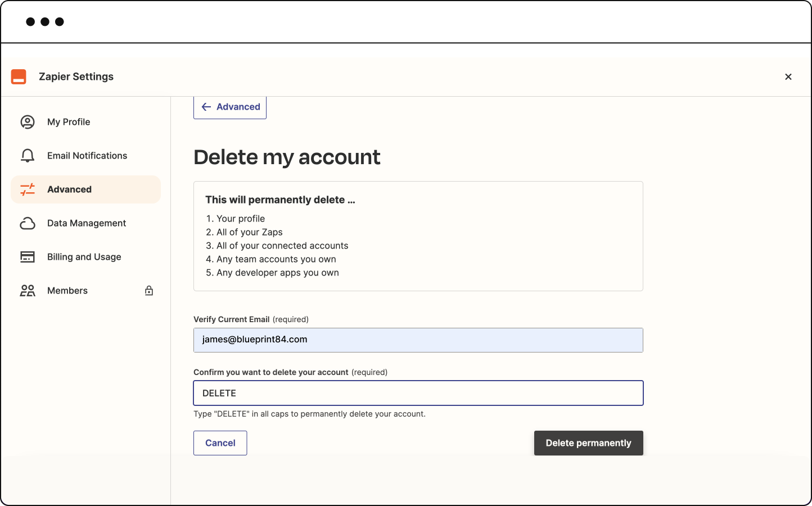This screenshot has height=506, width=812.
Task: Click the Delete my account heading
Action: pyautogui.click(x=287, y=157)
